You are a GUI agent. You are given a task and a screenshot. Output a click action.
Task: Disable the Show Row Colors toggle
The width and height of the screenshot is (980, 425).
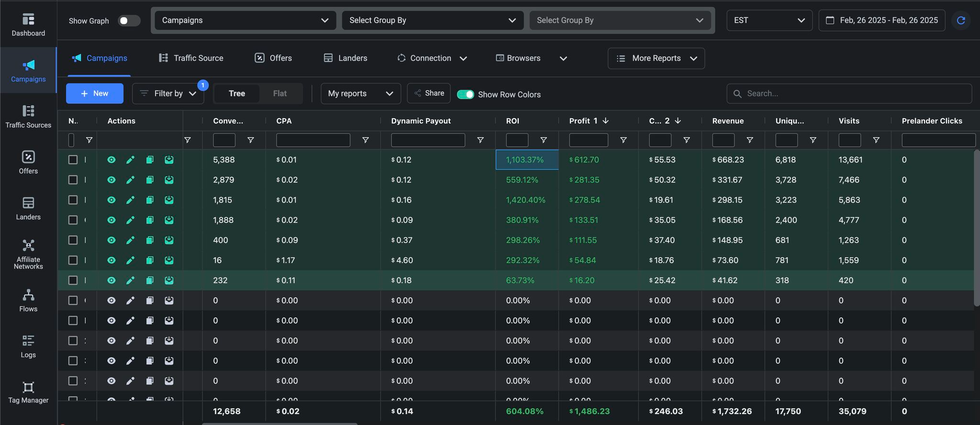coord(465,94)
